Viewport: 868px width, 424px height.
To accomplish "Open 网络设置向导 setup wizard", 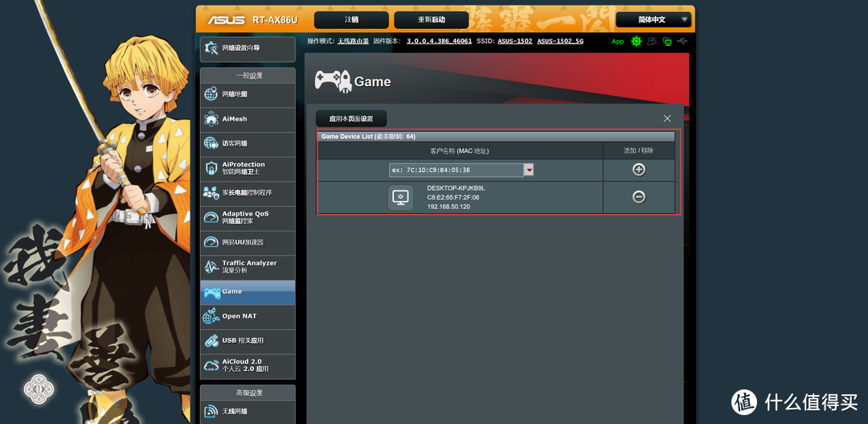I will pyautogui.click(x=248, y=49).
